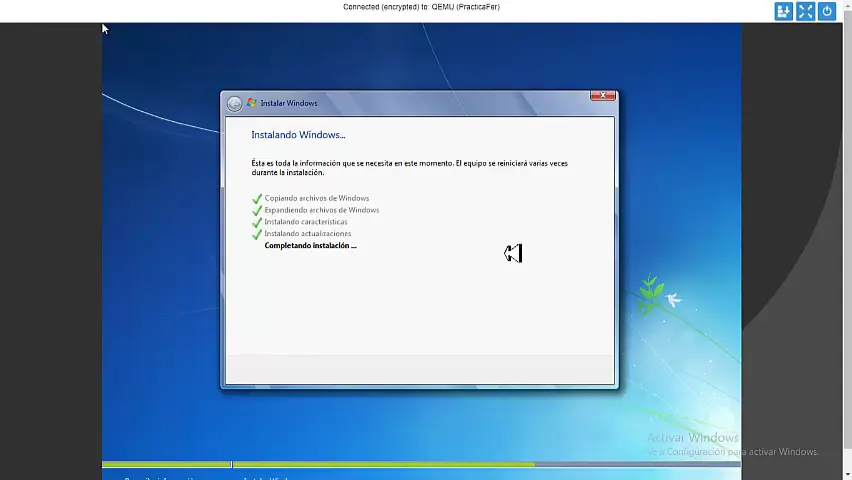This screenshot has height=480, width=852.
Task: Click the 'Instalando Windows...' heading
Action: pyautogui.click(x=298, y=135)
